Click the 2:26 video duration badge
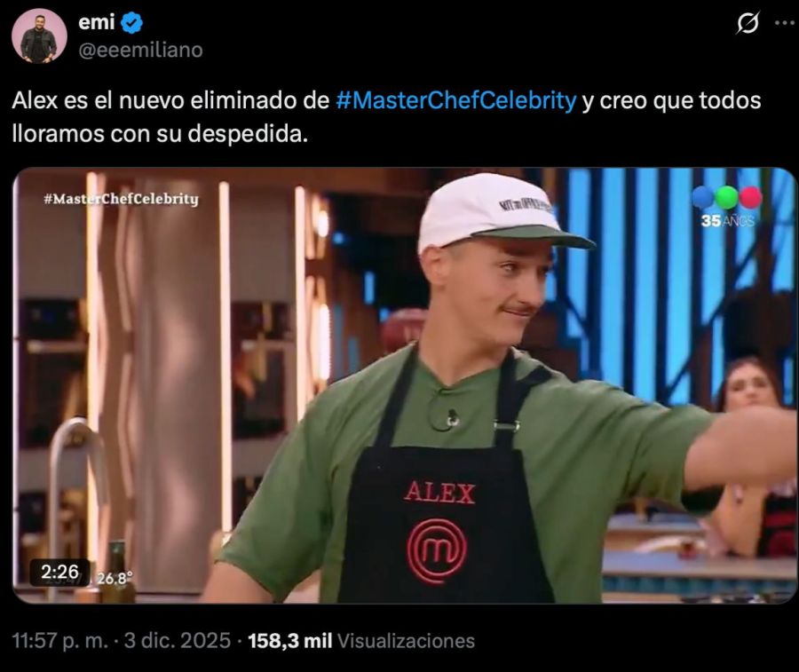 tap(59, 573)
